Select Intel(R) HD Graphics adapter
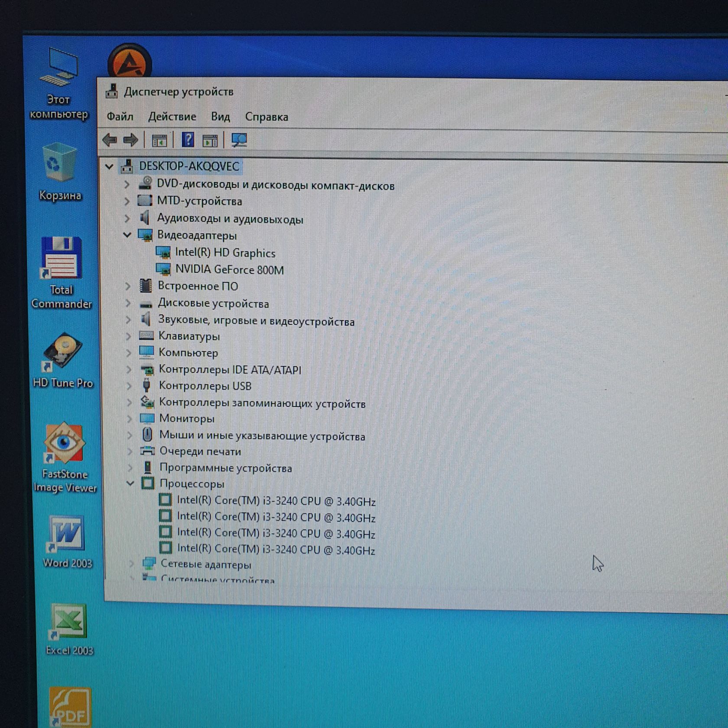728x728 pixels. pos(215,253)
